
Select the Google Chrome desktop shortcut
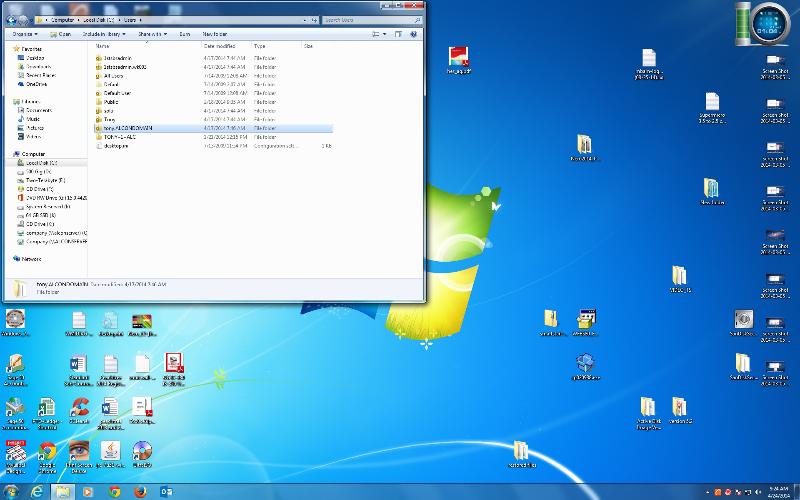(47, 457)
